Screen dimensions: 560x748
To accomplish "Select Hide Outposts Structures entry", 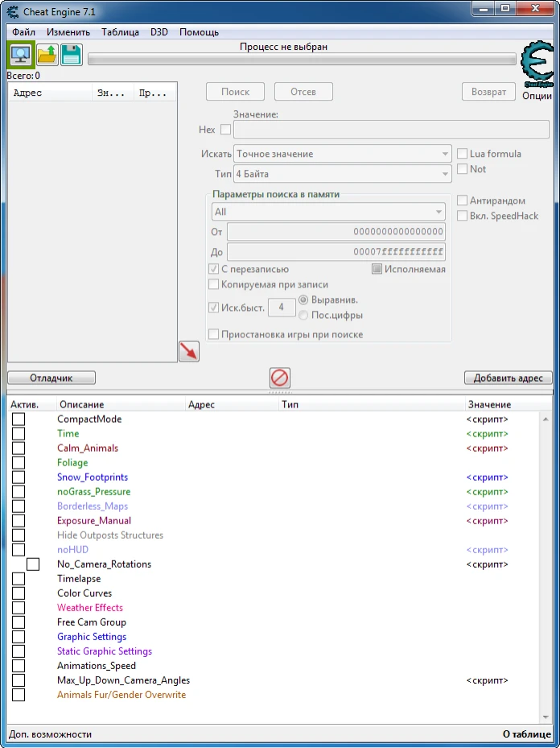I will pyautogui.click(x=110, y=535).
